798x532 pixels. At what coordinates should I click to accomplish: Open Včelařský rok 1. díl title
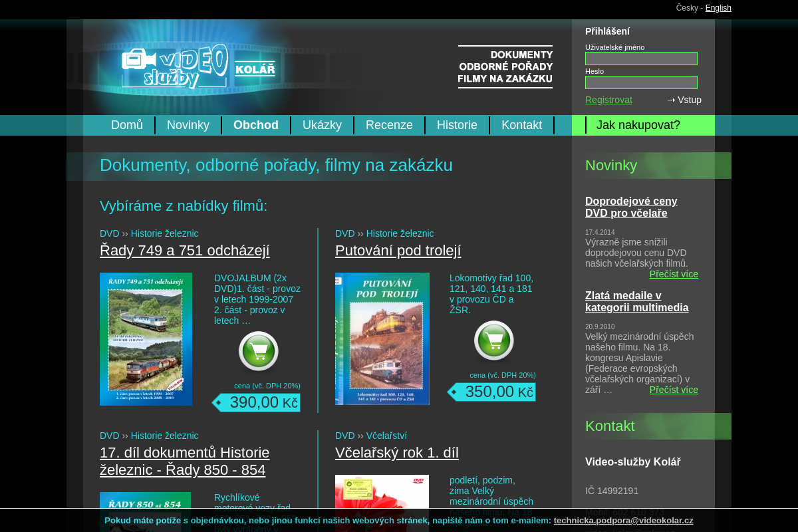[397, 453]
